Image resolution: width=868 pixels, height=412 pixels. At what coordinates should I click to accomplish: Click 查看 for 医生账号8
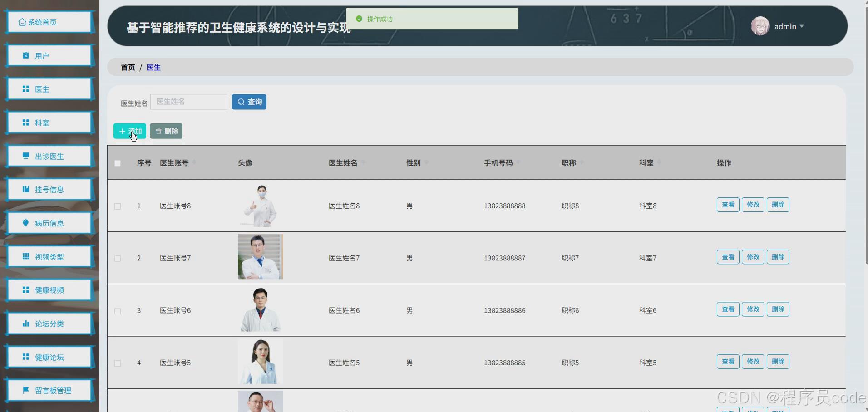pos(728,205)
